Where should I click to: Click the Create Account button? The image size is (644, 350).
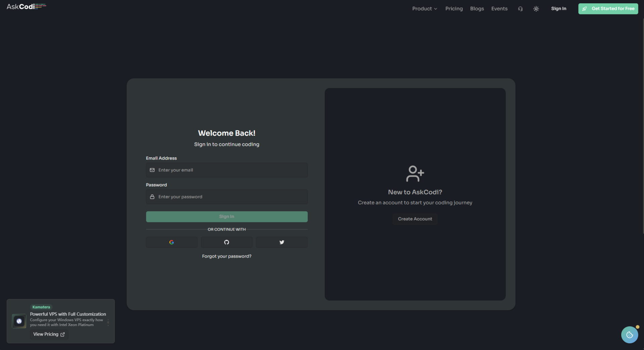pyautogui.click(x=415, y=219)
